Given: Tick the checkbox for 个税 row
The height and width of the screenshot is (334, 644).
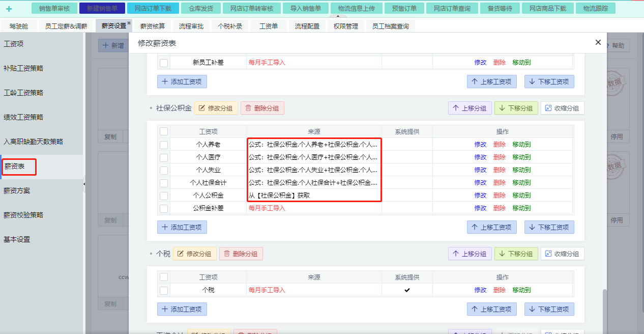Looking at the screenshot, I should pos(164,290).
